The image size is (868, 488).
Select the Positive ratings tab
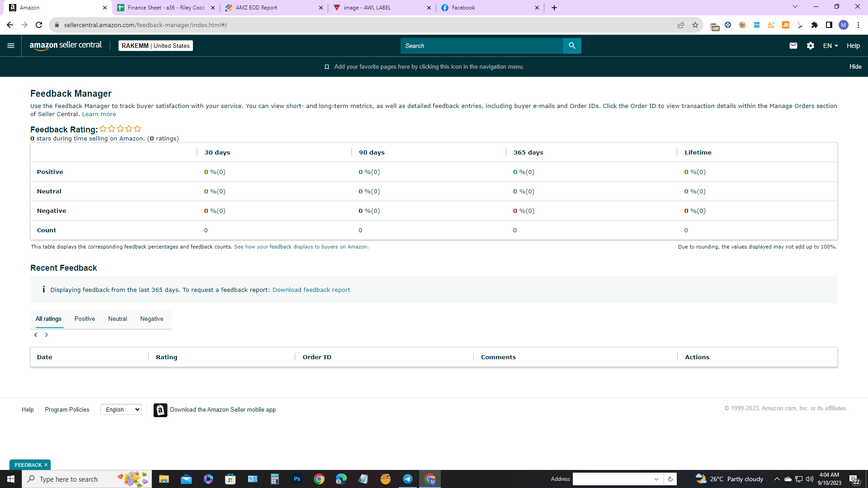click(85, 319)
